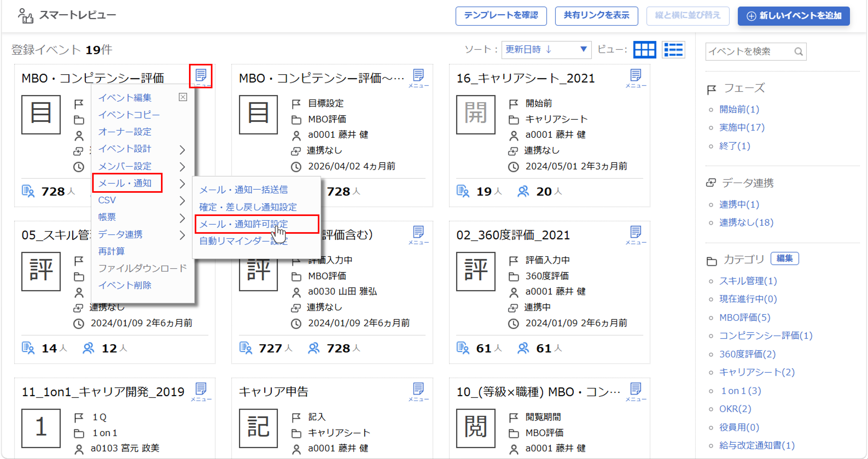This screenshot has height=459, width=868.
Task: Click the 開 thumbnail on 16_キャリアシート_2021
Action: (x=475, y=115)
